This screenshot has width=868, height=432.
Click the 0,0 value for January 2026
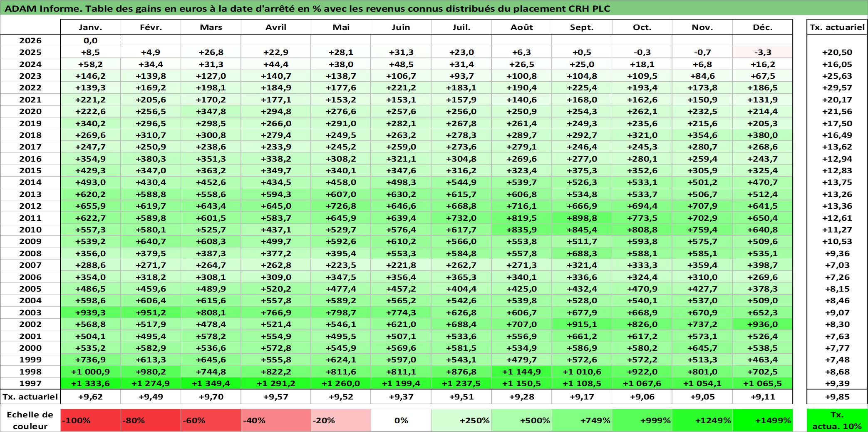tap(91, 40)
